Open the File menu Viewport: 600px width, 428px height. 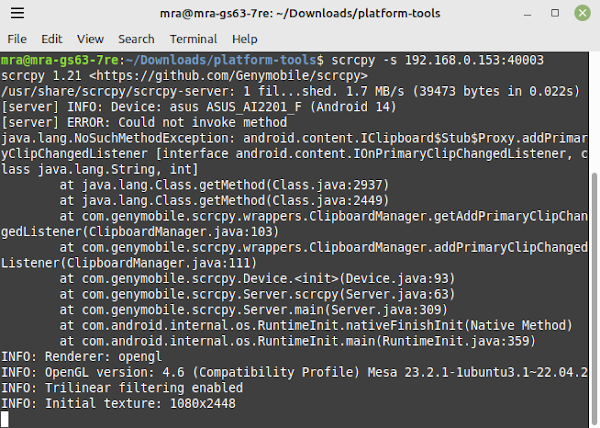[17, 39]
